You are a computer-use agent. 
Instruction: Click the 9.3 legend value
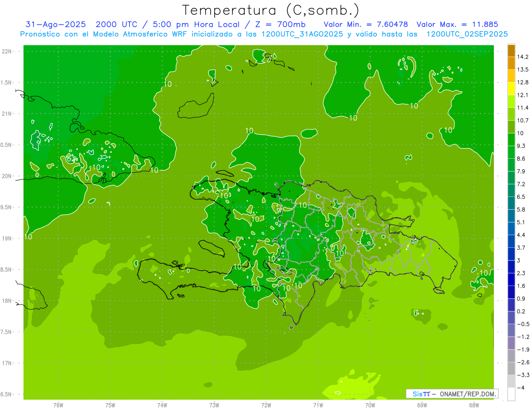pyautogui.click(x=521, y=146)
